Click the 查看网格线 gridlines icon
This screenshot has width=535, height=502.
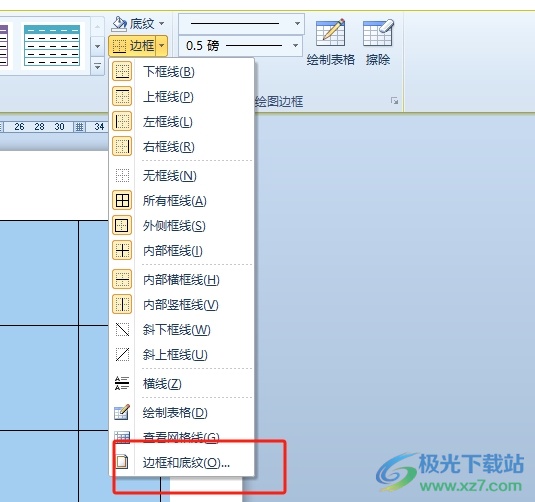click(x=122, y=437)
